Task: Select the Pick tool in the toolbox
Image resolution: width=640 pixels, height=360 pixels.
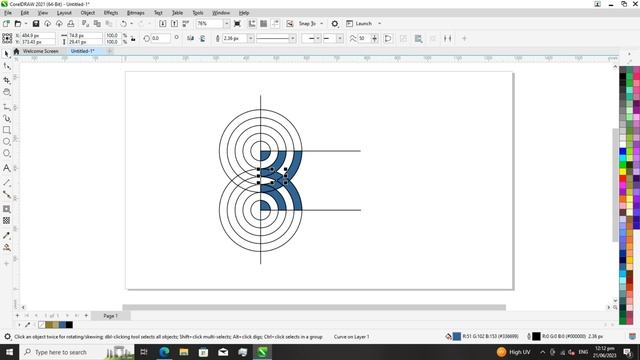Action: click(x=7, y=54)
